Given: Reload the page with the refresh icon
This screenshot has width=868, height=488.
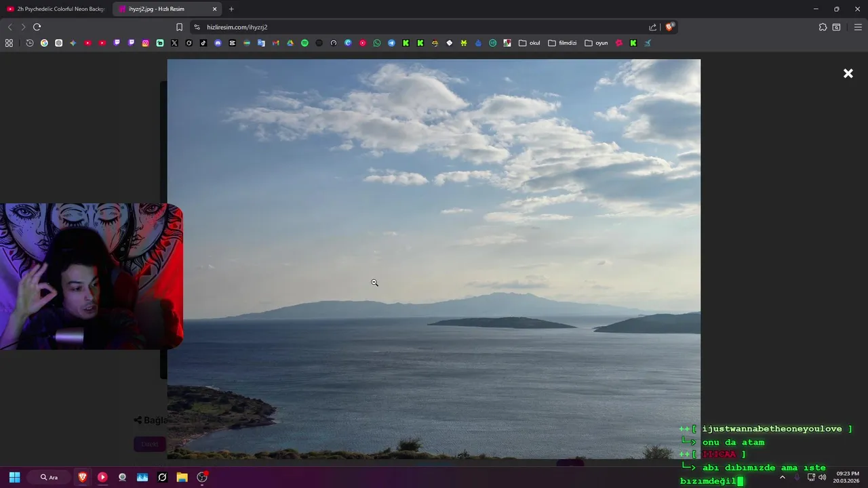Looking at the screenshot, I should coord(37,27).
